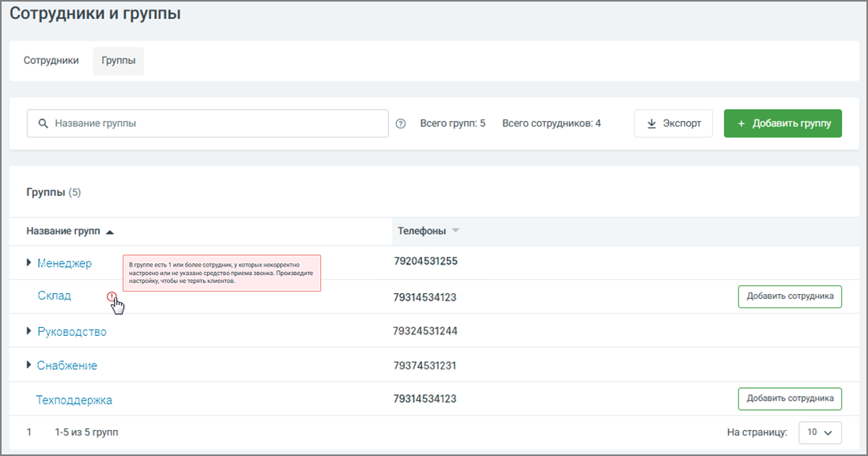Click the Сотрудники и группы page title
Screen dimensions: 868x456
pos(95,14)
